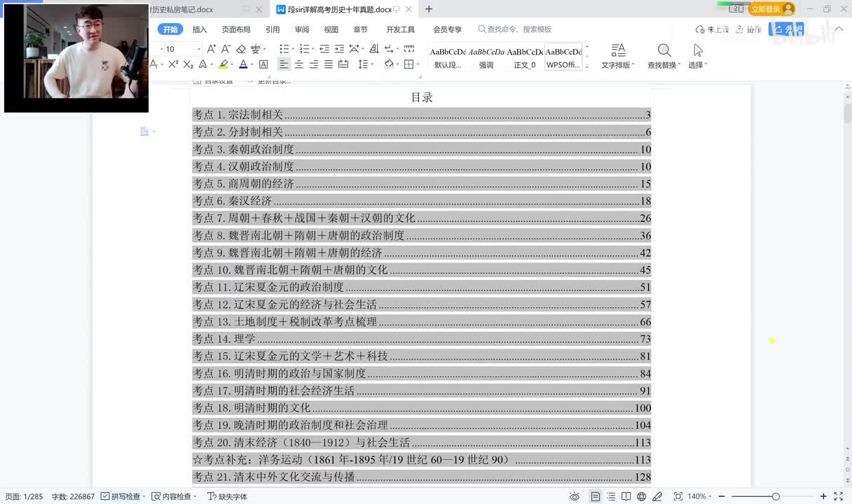Increase paragraph indent

[339, 49]
